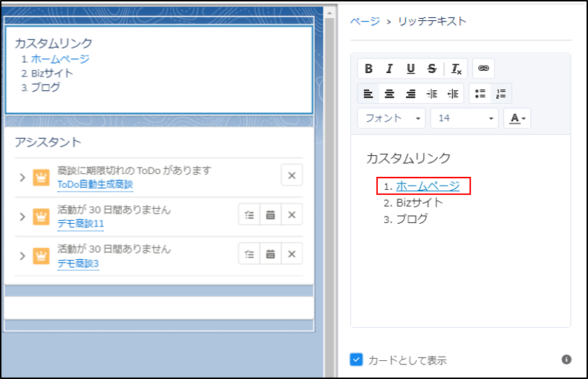The height and width of the screenshot is (379, 588).
Task: Click the remove formatting icon
Action: [456, 69]
